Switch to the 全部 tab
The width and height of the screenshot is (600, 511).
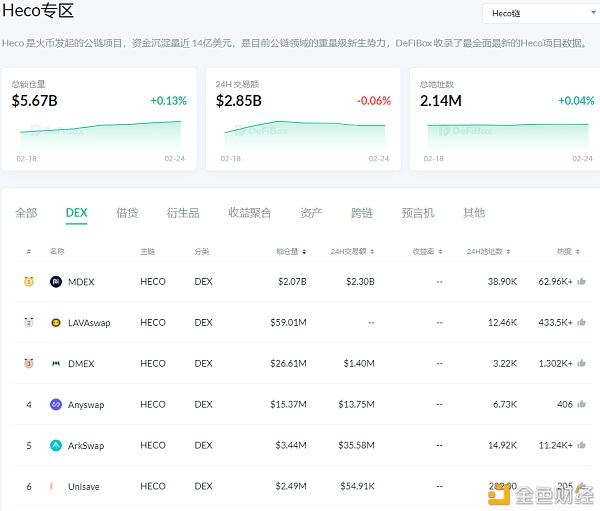click(x=26, y=213)
